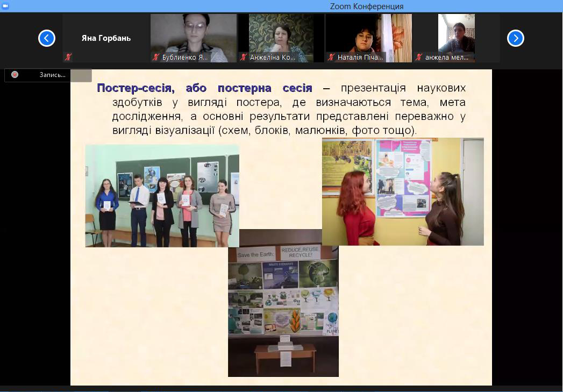Click the Zoom app icon in title bar
This screenshot has height=392, width=563.
(5, 6)
